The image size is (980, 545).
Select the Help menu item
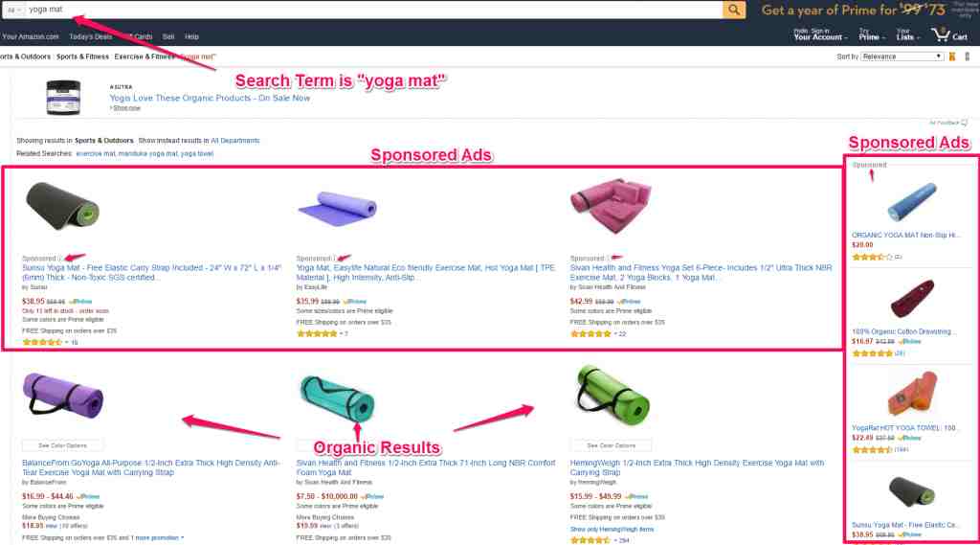click(191, 37)
